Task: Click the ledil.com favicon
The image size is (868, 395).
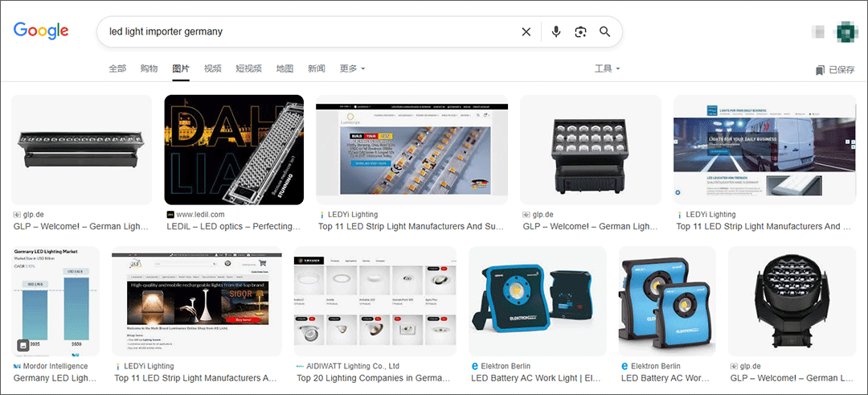Action: pyautogui.click(x=170, y=215)
